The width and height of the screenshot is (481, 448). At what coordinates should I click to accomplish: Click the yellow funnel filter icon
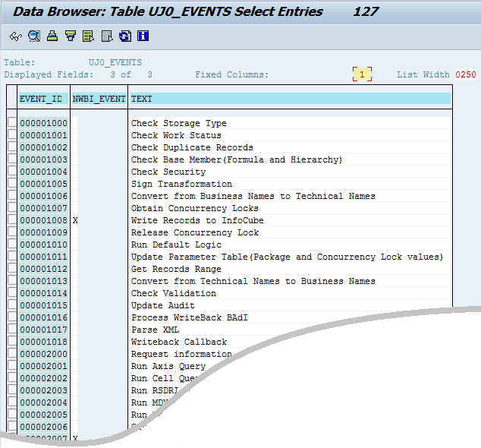pyautogui.click(x=70, y=36)
